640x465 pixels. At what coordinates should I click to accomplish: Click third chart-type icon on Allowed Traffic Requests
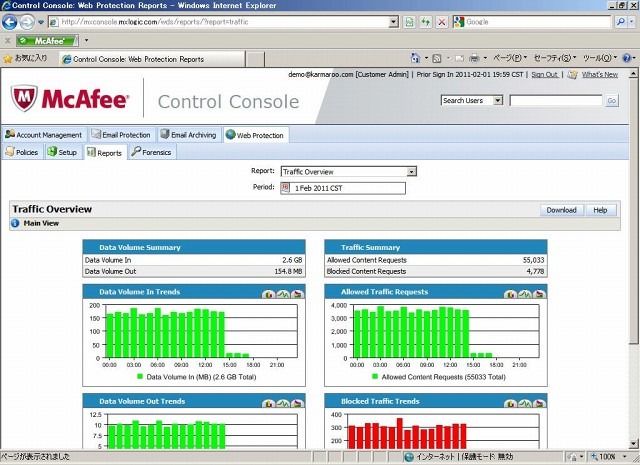539,294
